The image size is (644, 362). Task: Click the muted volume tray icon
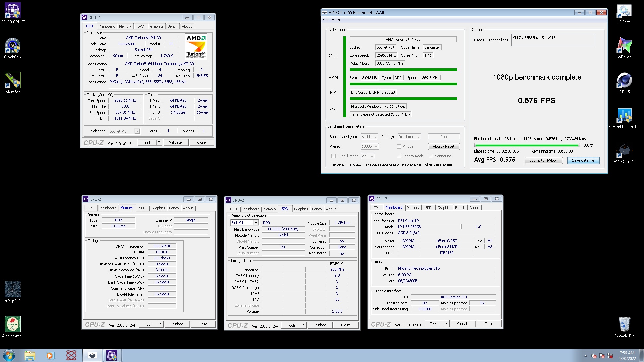[x=594, y=356]
